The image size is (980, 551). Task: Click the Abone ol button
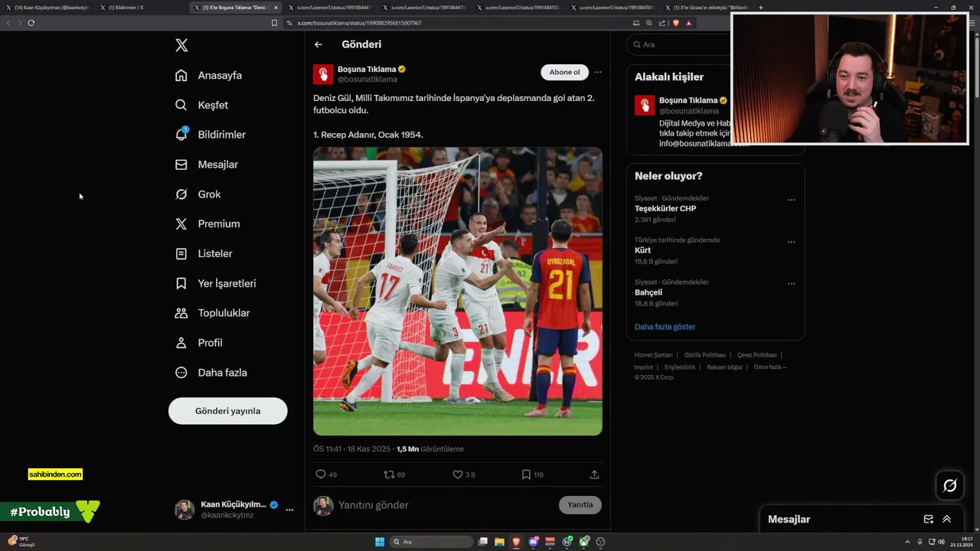[564, 72]
